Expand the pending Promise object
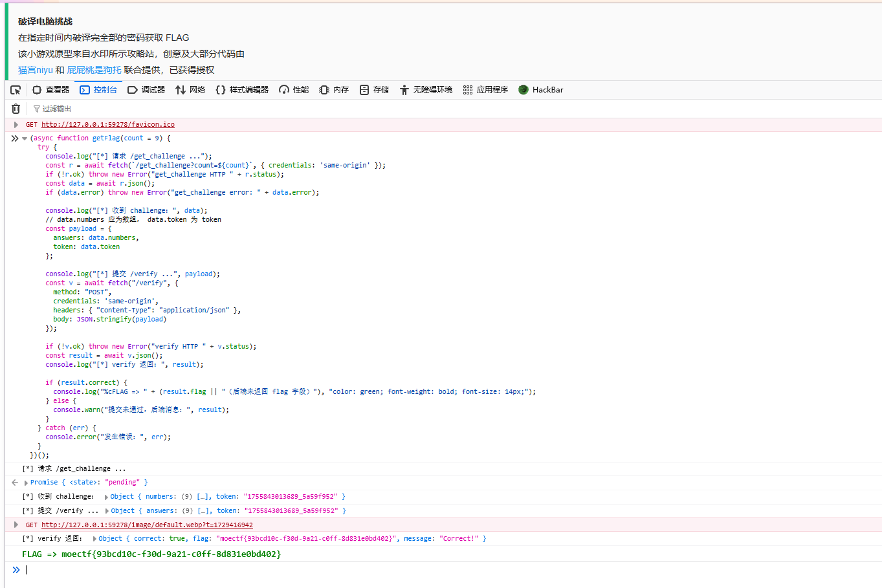The width and height of the screenshot is (882, 588). click(x=26, y=483)
